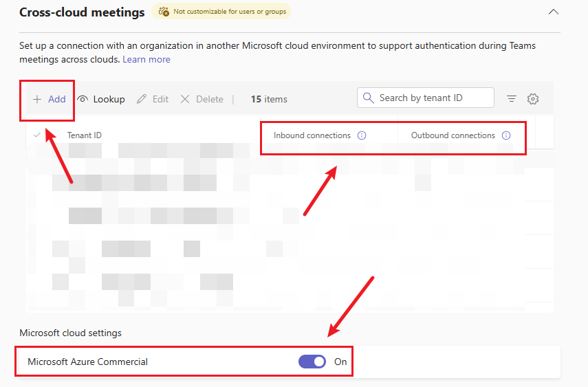588x387 pixels.
Task: Focus the Search by tenant ID field
Action: [x=425, y=98]
